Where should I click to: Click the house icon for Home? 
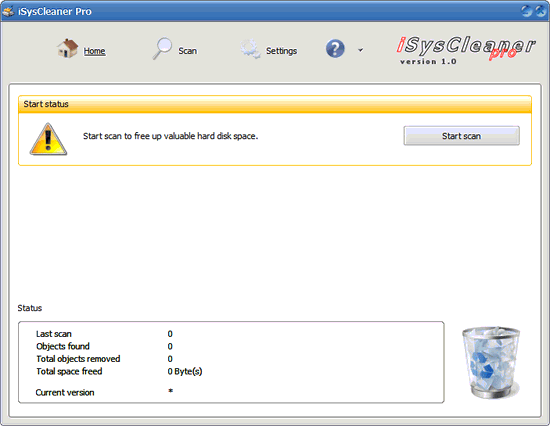[67, 49]
